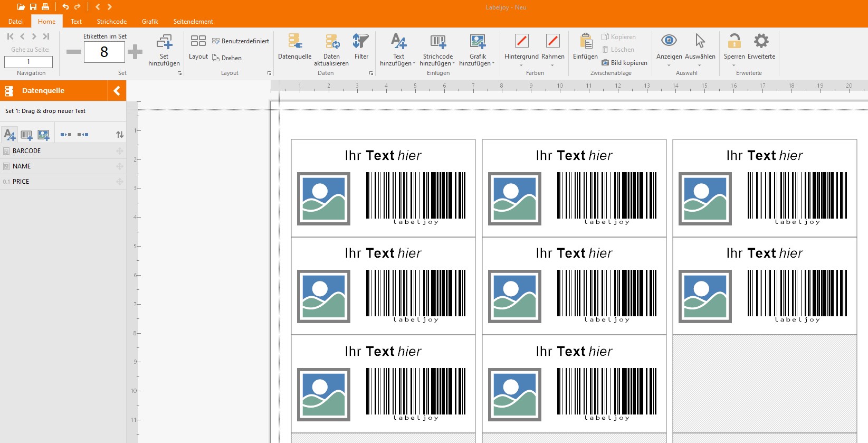Click the reduce-spacing icon in panel
The image size is (868, 443).
83,135
